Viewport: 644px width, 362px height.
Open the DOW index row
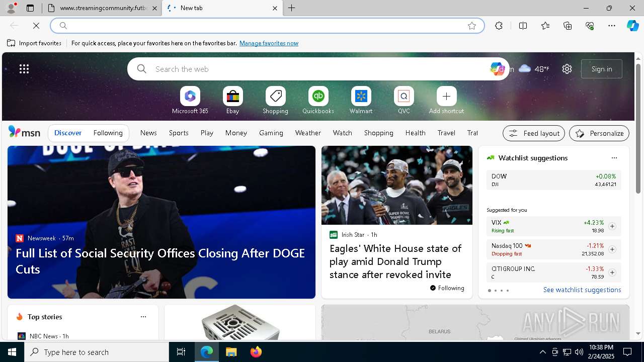(553, 180)
